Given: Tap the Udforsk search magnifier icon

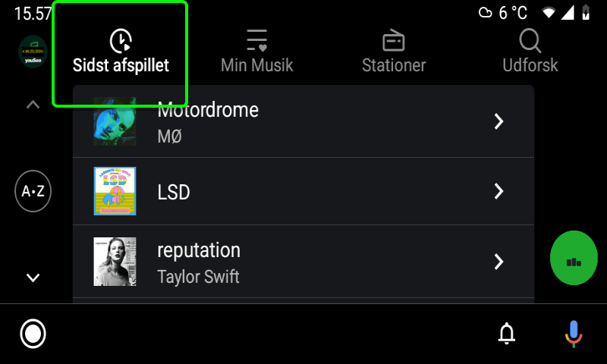Looking at the screenshot, I should (530, 40).
